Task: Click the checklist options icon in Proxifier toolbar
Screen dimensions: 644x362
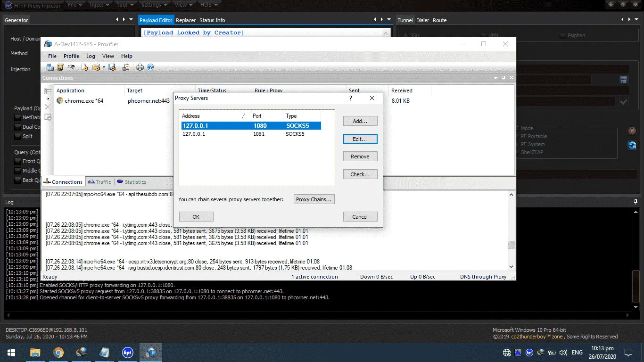Action: pos(126,67)
